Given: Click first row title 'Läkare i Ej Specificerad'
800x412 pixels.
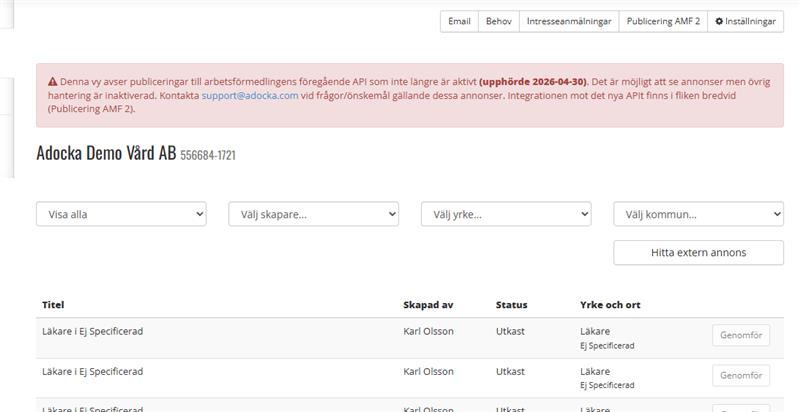Looking at the screenshot, I should click(x=92, y=331).
